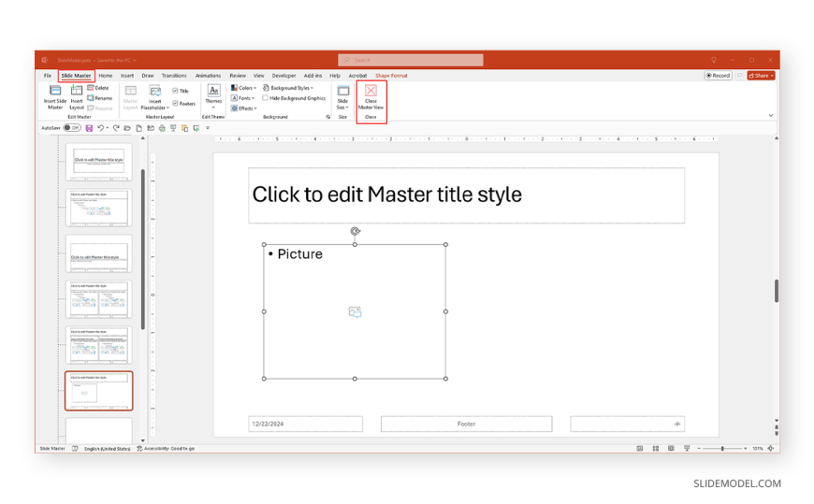The height and width of the screenshot is (504, 814).
Task: Select the two content layout thumbnail
Action: tap(98, 299)
